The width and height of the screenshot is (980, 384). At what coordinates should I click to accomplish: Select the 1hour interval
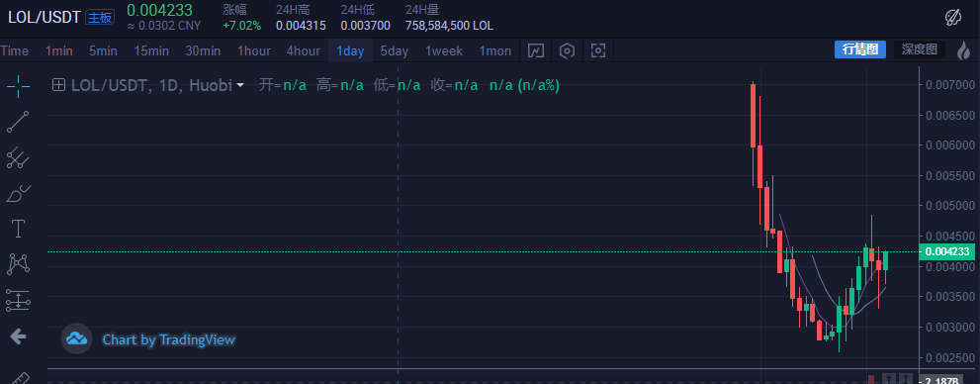(x=254, y=51)
